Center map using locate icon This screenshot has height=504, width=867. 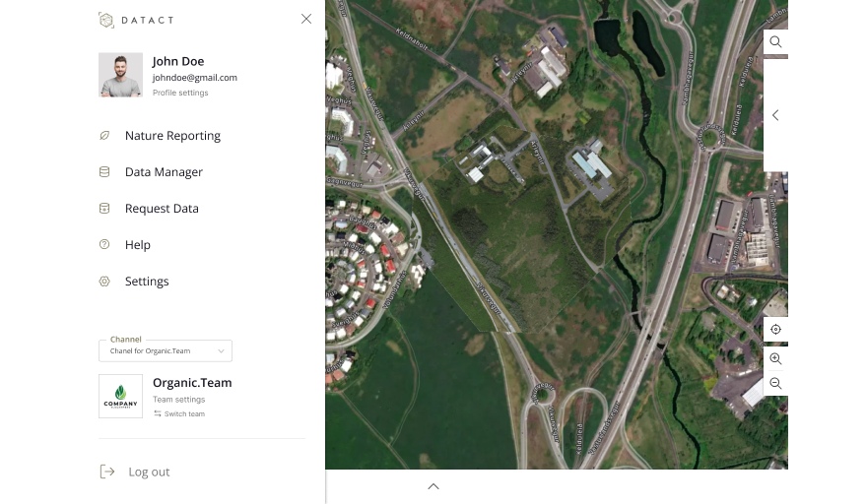(775, 330)
